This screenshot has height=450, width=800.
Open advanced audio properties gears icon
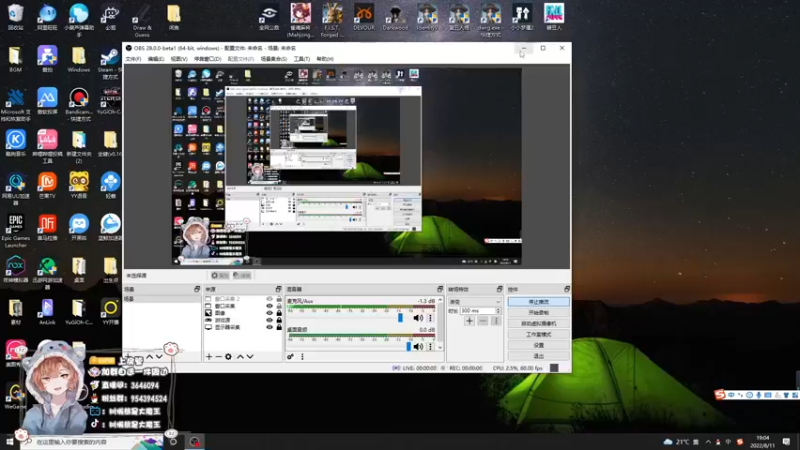coord(290,357)
